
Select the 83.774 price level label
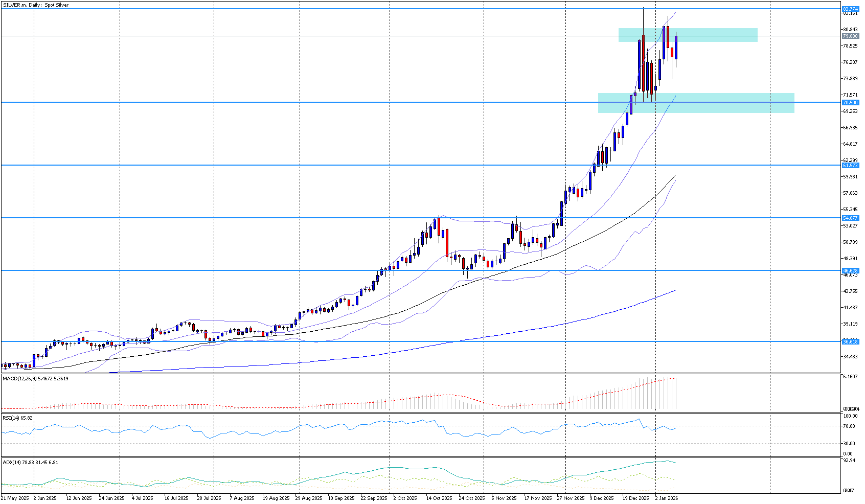(850, 9)
